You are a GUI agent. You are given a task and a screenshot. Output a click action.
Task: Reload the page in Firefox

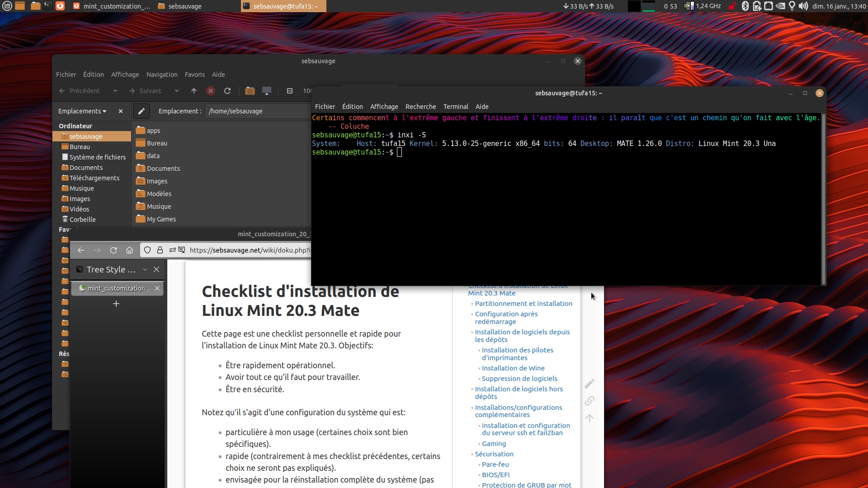(113, 250)
